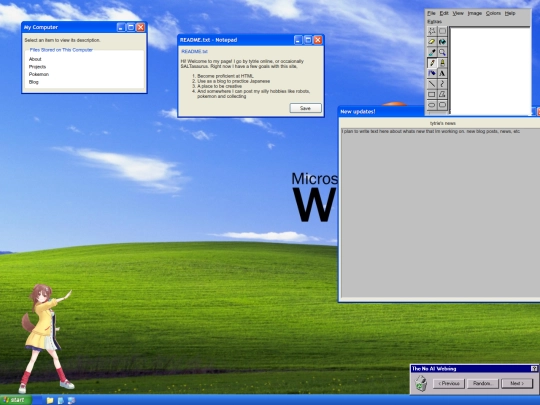This screenshot has width=540, height=405.
Task: Select the Text tool with letter A
Action: tap(442, 73)
